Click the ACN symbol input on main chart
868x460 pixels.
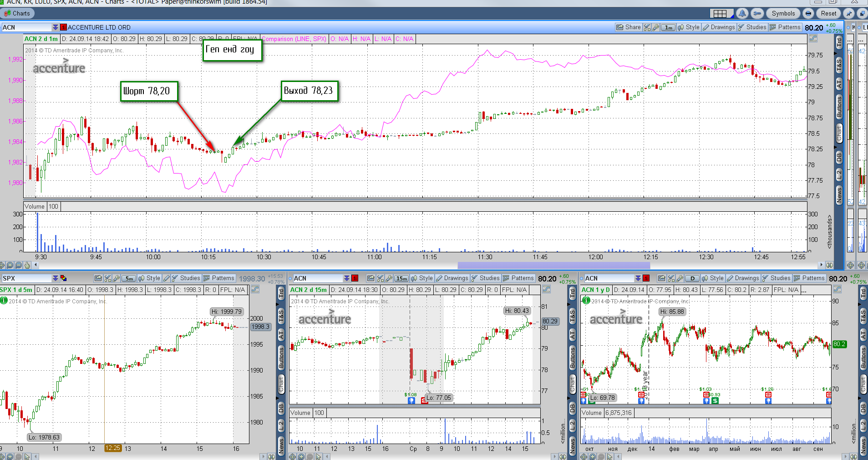click(x=26, y=27)
